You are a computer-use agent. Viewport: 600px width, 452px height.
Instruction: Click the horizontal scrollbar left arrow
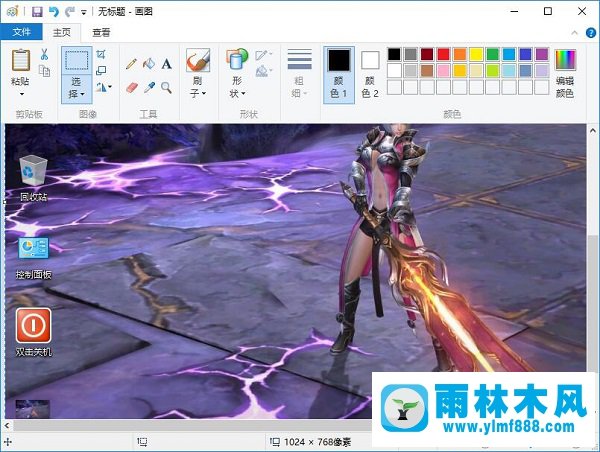click(x=7, y=425)
